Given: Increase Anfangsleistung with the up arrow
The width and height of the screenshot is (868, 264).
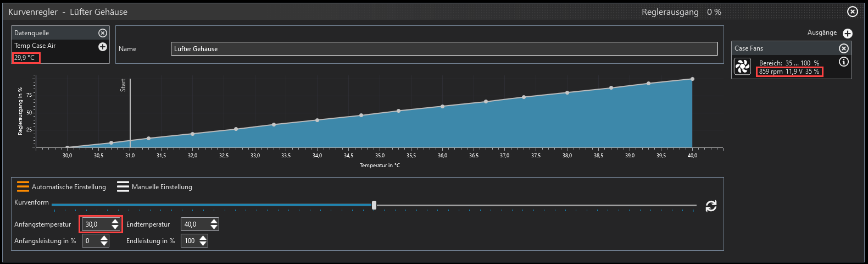Looking at the screenshot, I should click(104, 238).
